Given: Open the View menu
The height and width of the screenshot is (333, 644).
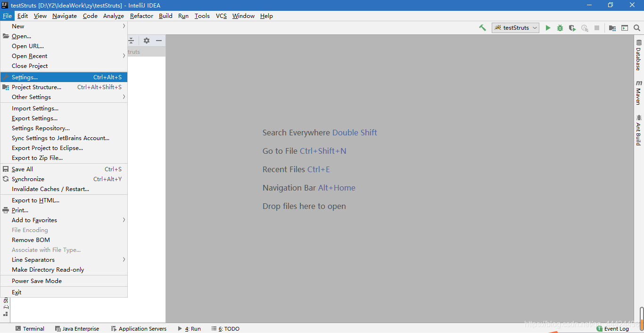Looking at the screenshot, I should click(40, 16).
